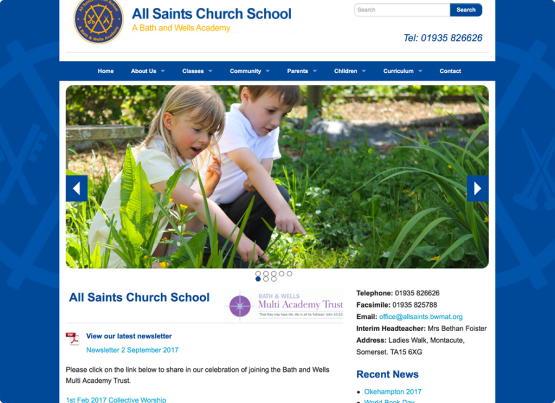Viewport: 555px width, 403px height.
Task: Click the All Saints school crest logo
Action: pos(98,21)
